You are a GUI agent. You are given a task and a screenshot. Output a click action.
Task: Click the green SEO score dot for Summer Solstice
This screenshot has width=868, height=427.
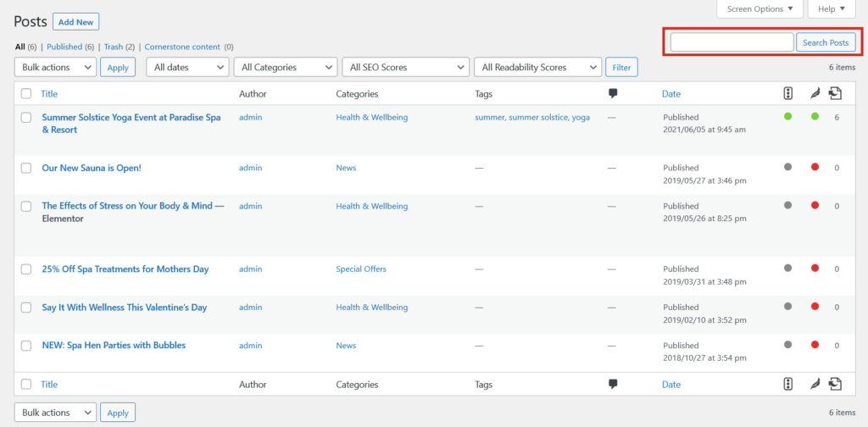click(787, 117)
